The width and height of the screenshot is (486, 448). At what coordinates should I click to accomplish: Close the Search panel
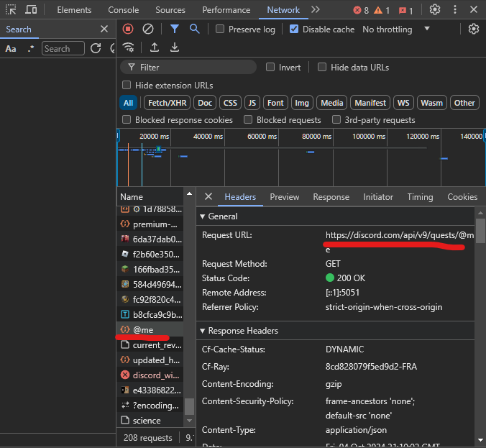104,29
